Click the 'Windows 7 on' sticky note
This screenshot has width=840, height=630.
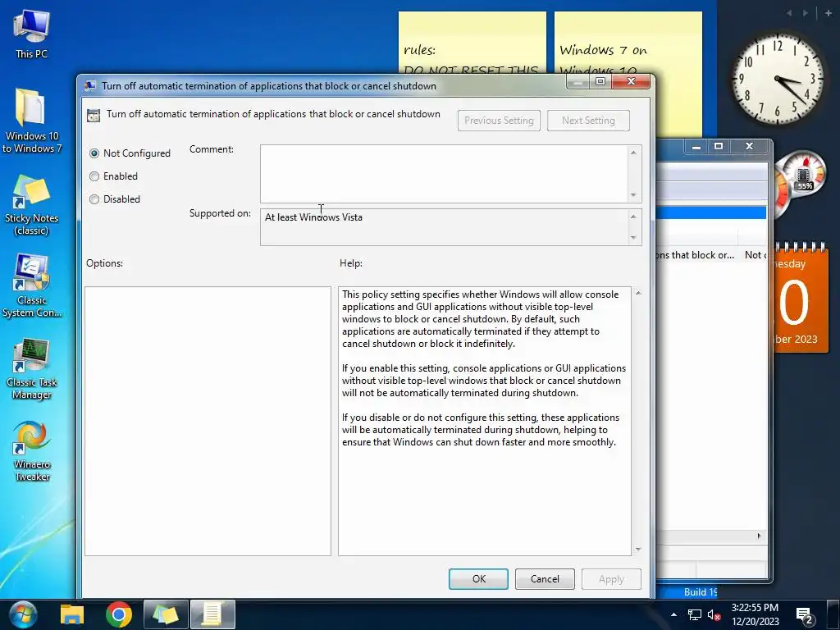pyautogui.click(x=628, y=44)
